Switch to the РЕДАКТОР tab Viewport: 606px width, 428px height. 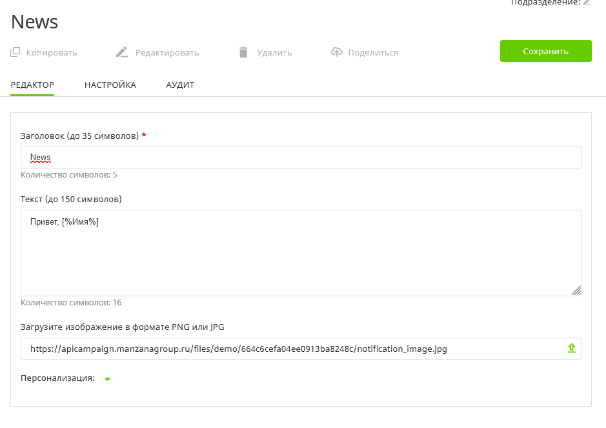pos(32,85)
